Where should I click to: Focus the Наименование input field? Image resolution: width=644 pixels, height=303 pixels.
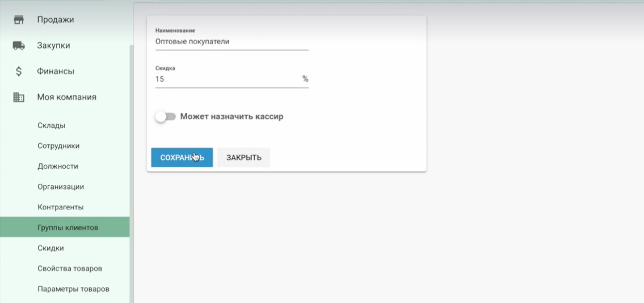(x=231, y=42)
